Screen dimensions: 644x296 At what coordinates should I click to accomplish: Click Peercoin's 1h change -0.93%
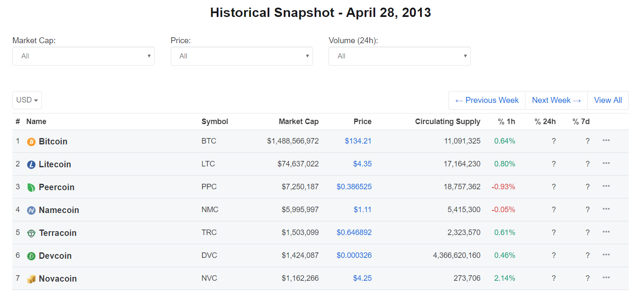click(x=503, y=187)
